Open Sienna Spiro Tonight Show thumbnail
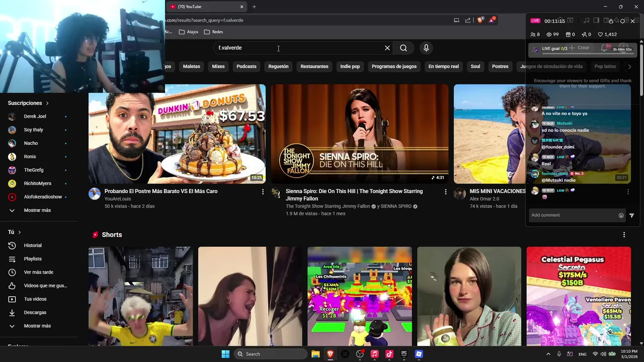 click(360, 134)
